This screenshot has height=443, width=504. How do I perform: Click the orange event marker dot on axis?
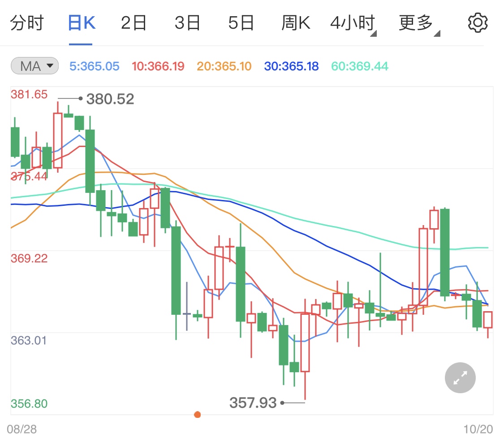[x=198, y=414]
